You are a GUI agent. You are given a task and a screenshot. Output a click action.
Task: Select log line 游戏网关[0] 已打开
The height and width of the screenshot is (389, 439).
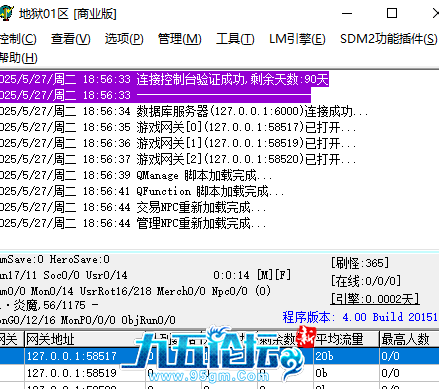pyautogui.click(x=178, y=127)
